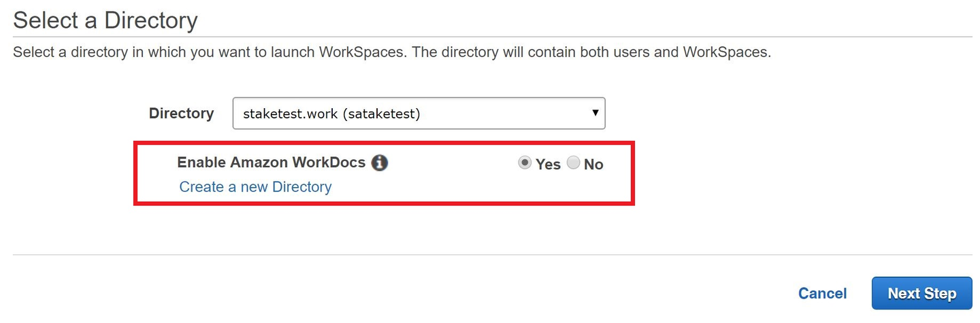The height and width of the screenshot is (323, 980).
Task: Select Yes for Enable Amazon WorkDocs
Action: coord(525,163)
